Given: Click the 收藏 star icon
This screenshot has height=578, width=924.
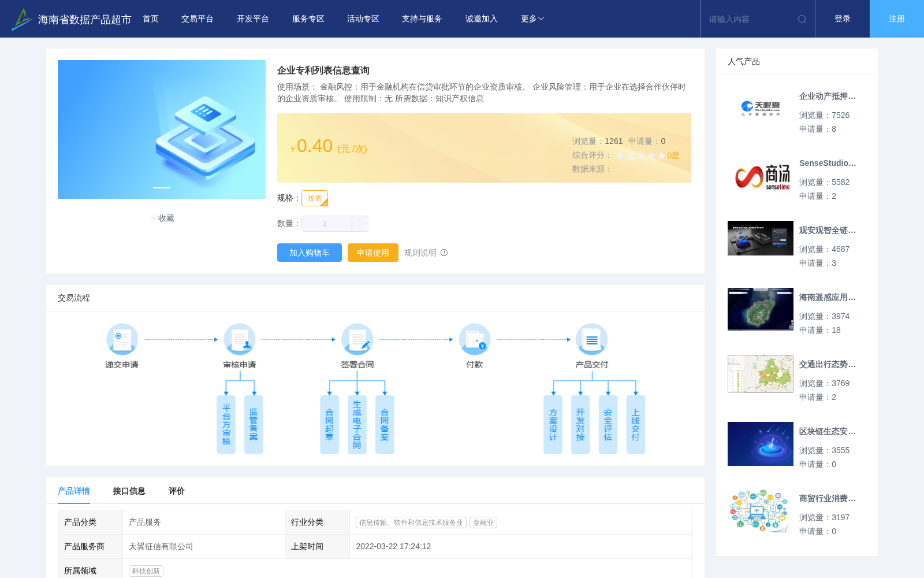Looking at the screenshot, I should coord(154,218).
